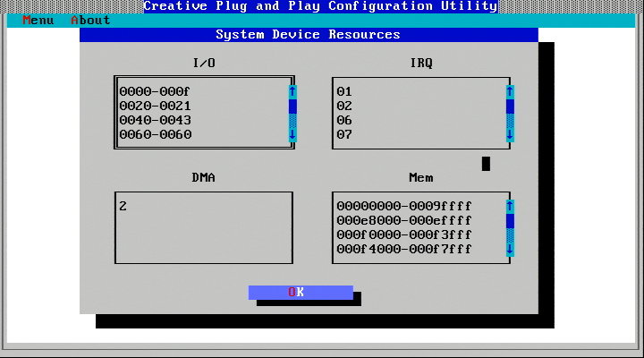Select I/O range 0020-0021
Image resolution: width=644 pixels, height=358 pixels.
click(156, 106)
